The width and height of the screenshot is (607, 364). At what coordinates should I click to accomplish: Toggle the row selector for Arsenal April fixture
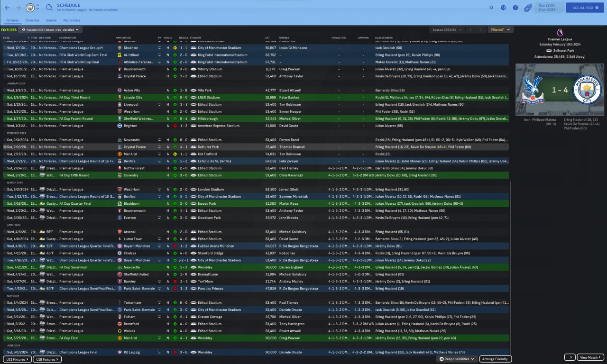5,232
